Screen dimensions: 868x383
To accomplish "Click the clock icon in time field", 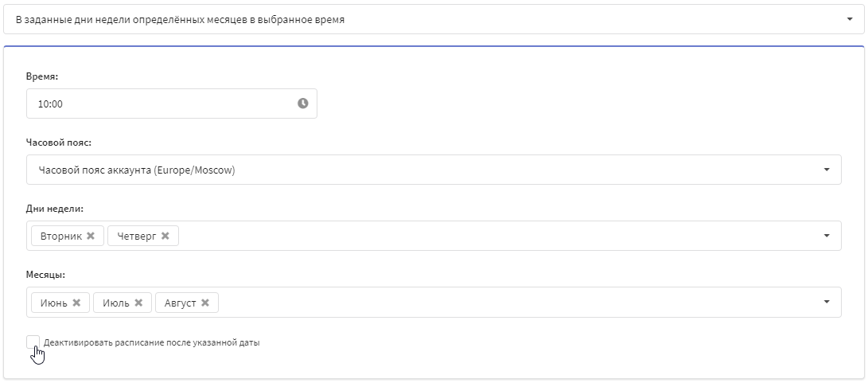I will tap(303, 103).
